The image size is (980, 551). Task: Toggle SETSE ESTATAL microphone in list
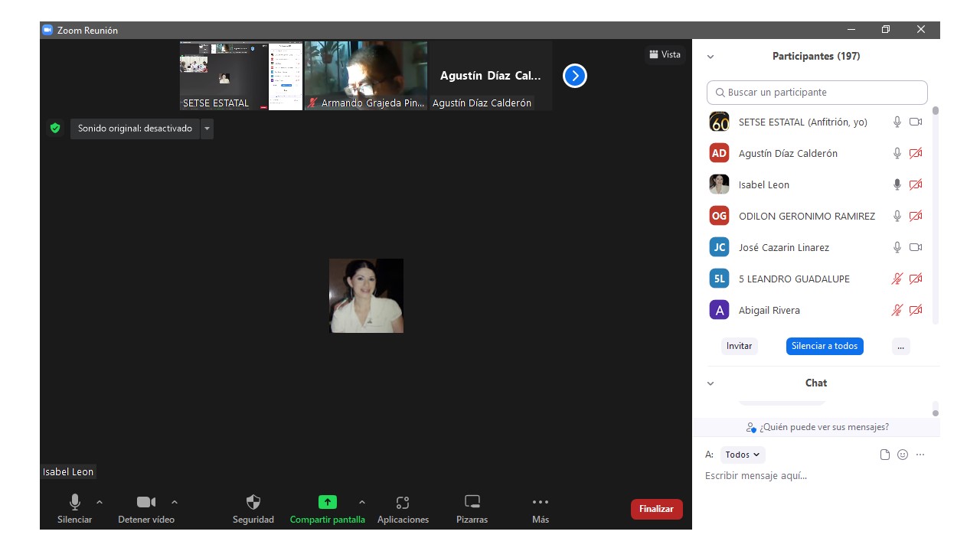897,122
